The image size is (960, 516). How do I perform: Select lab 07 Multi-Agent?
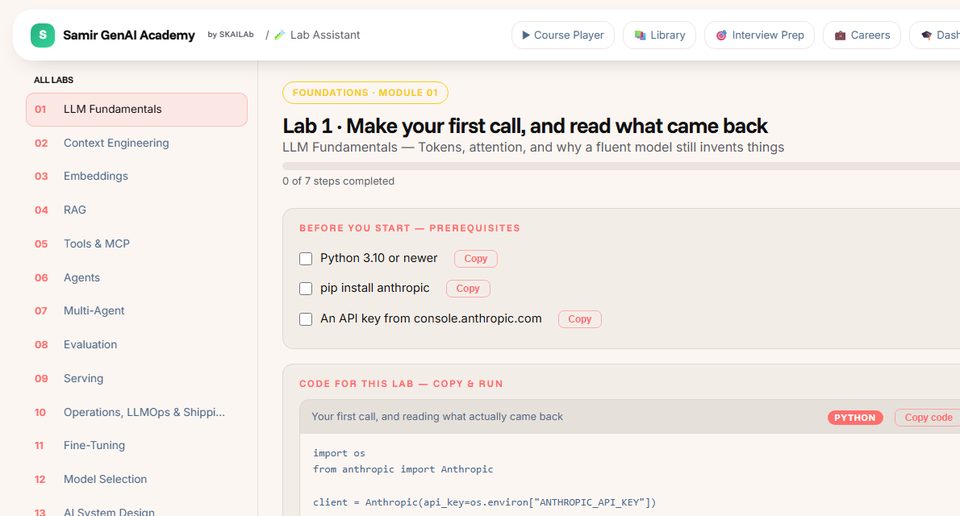click(x=137, y=311)
